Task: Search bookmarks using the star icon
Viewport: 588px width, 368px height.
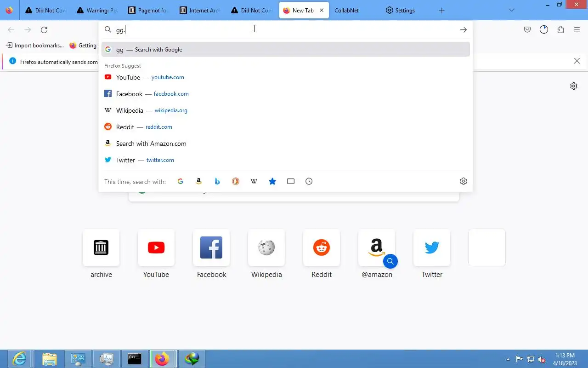Action: [272, 181]
